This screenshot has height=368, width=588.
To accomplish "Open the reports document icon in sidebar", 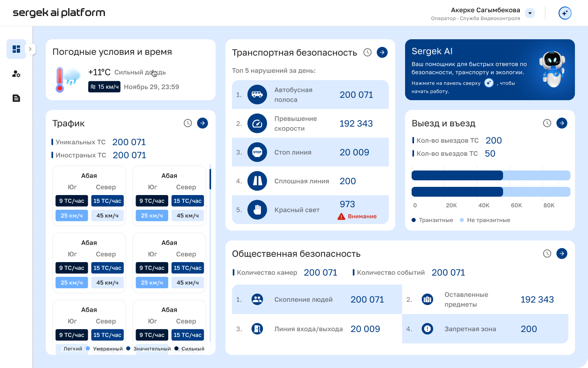I will pos(16,98).
